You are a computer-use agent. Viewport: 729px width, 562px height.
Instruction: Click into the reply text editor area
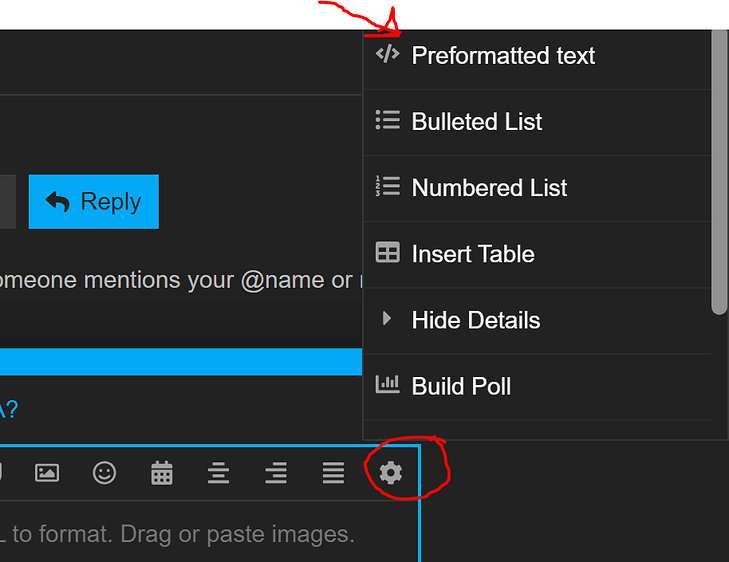tap(209, 532)
